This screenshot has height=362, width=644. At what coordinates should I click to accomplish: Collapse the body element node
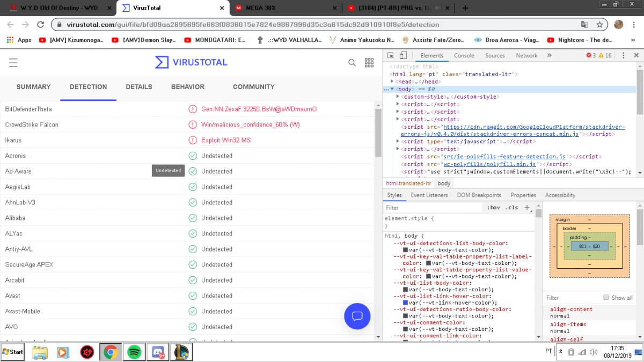click(392, 89)
